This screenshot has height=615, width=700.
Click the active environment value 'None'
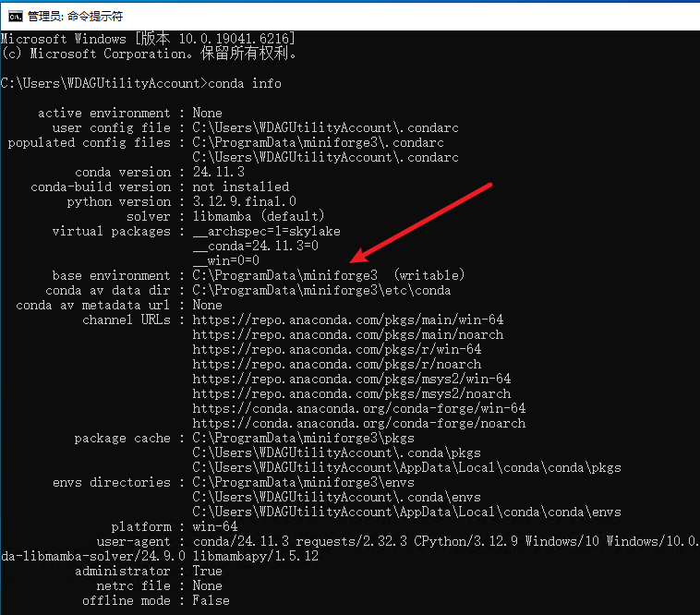tap(207, 113)
